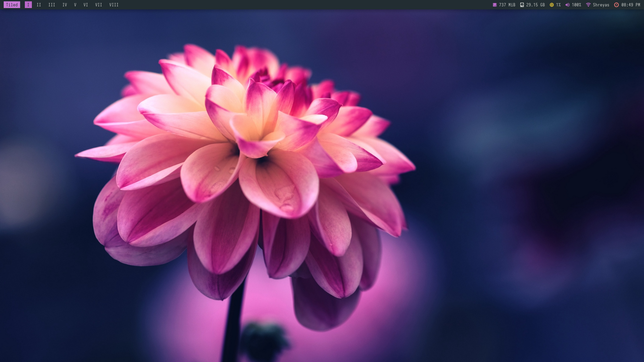Switch to workspace VI

(x=86, y=5)
